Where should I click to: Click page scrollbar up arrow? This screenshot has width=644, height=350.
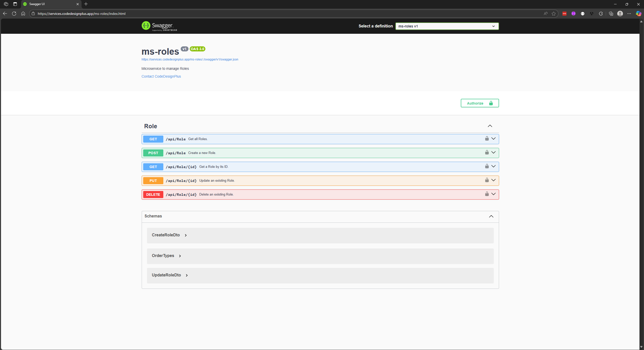pos(641,21)
